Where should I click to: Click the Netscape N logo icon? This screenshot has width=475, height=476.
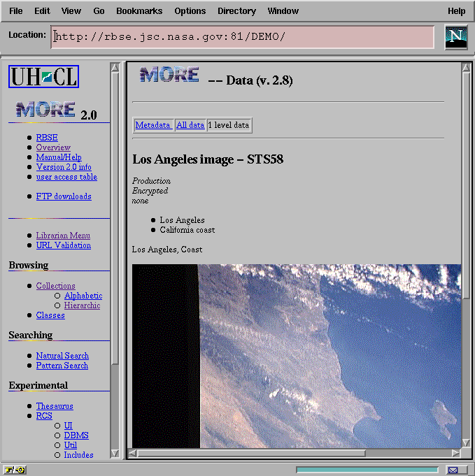pyautogui.click(x=456, y=37)
